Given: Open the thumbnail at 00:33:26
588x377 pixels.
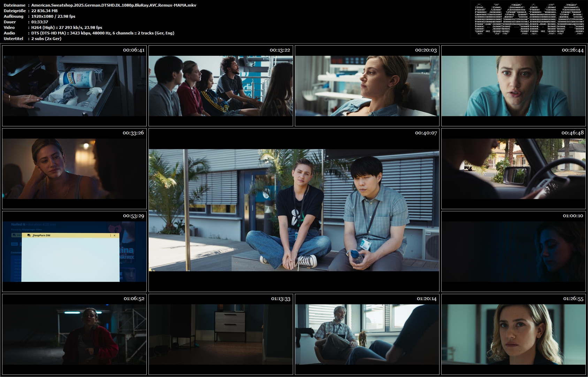Looking at the screenshot, I should tap(74, 168).
